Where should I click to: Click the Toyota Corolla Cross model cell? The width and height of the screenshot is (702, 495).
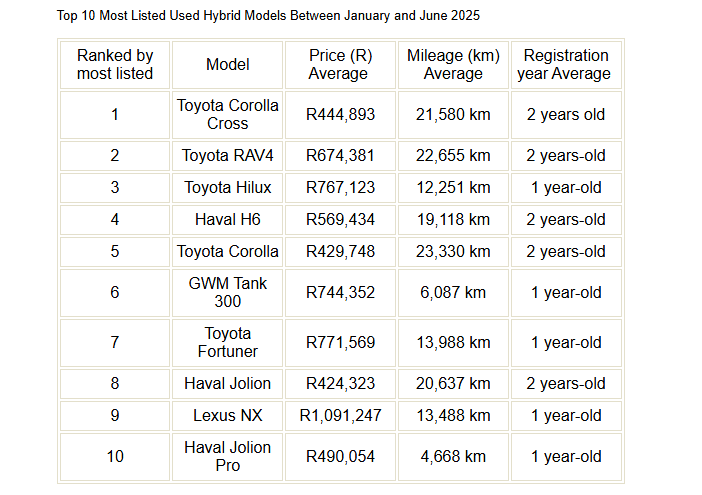click(x=227, y=115)
